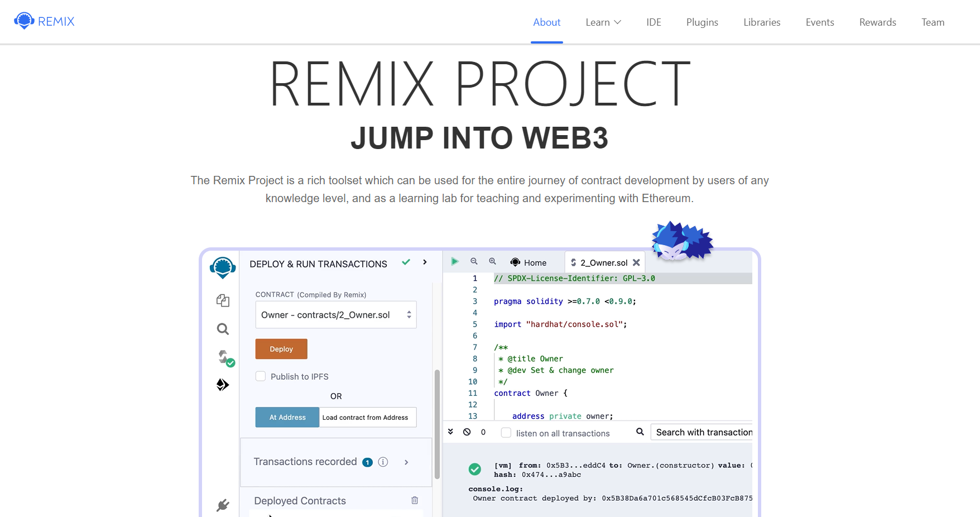Click the pending transactions count '0'
The height and width of the screenshot is (517, 980).
click(x=483, y=432)
